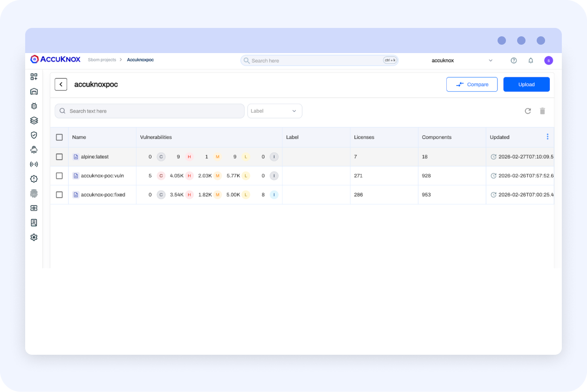This screenshot has width=587, height=392.
Task: Toggle the select-all checkbox in the header
Action: pos(59,137)
